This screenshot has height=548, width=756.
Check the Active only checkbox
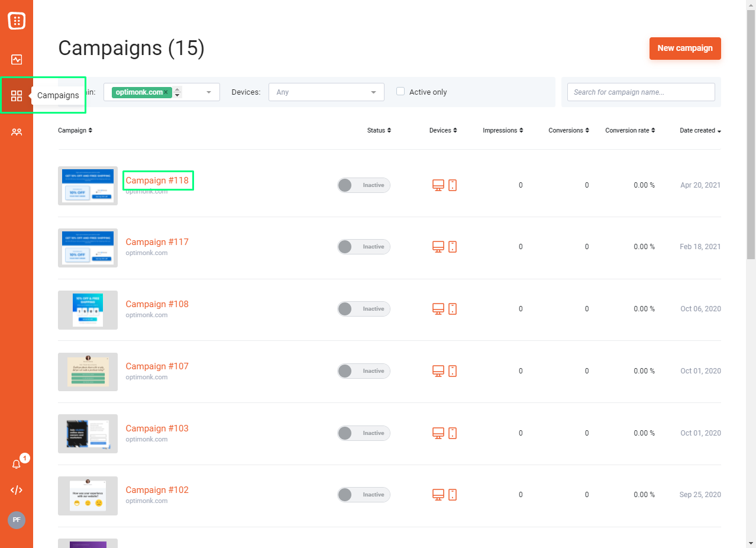tap(400, 92)
